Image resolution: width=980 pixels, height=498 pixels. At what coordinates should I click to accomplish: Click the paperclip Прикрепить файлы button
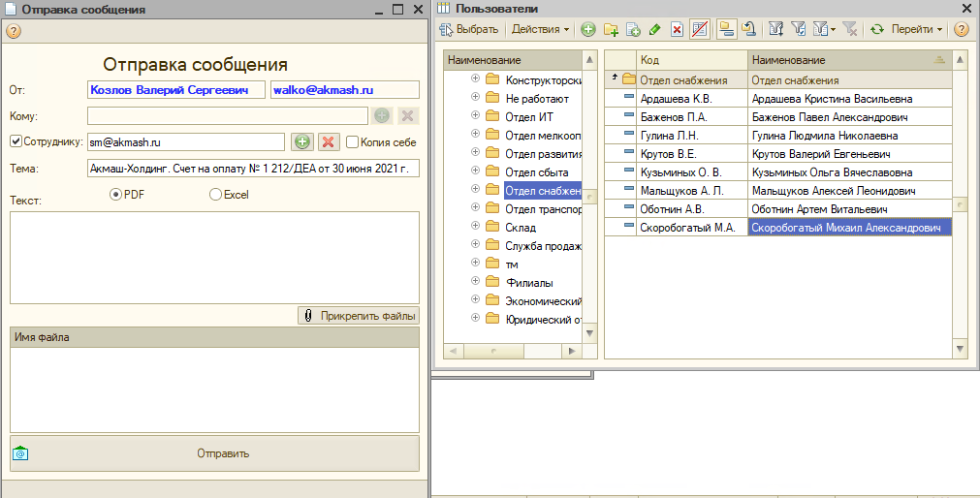(x=359, y=316)
